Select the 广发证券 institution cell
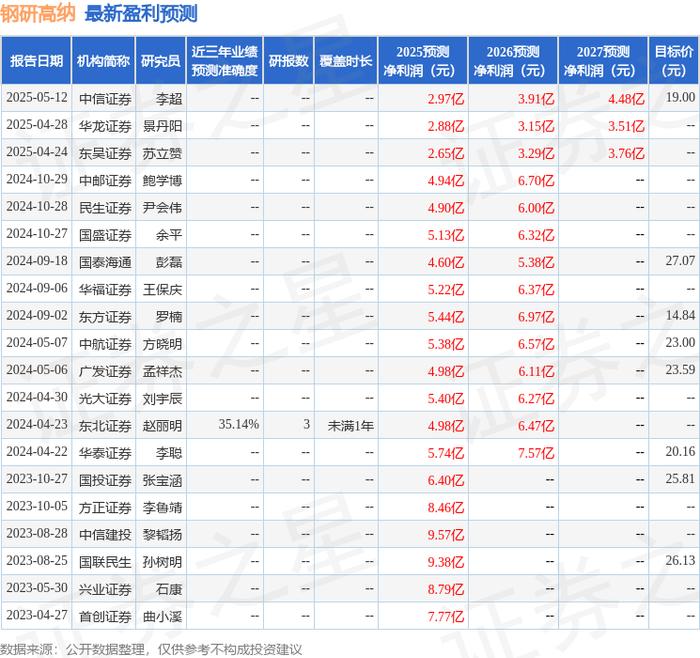Viewport: 700px width, 658px height. click(x=105, y=371)
